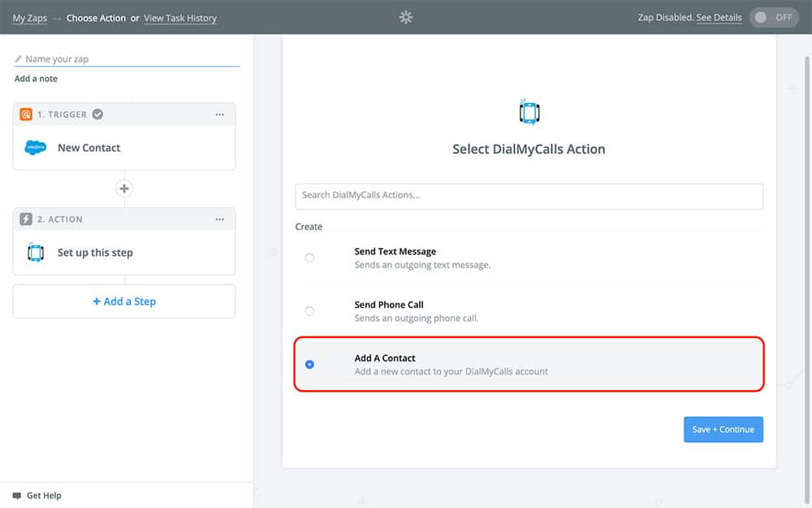The width and height of the screenshot is (812, 508).
Task: Click the Search DialMyCalls Actions field
Action: pos(529,196)
